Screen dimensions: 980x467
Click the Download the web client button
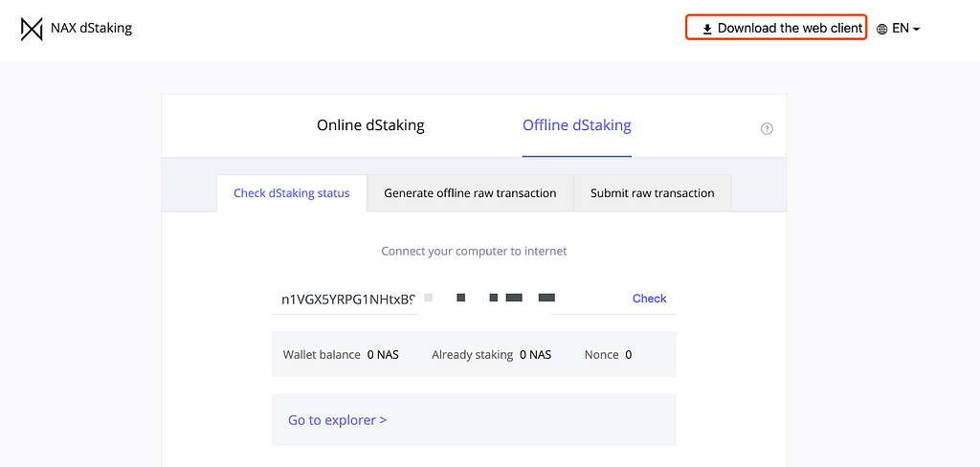[776, 28]
